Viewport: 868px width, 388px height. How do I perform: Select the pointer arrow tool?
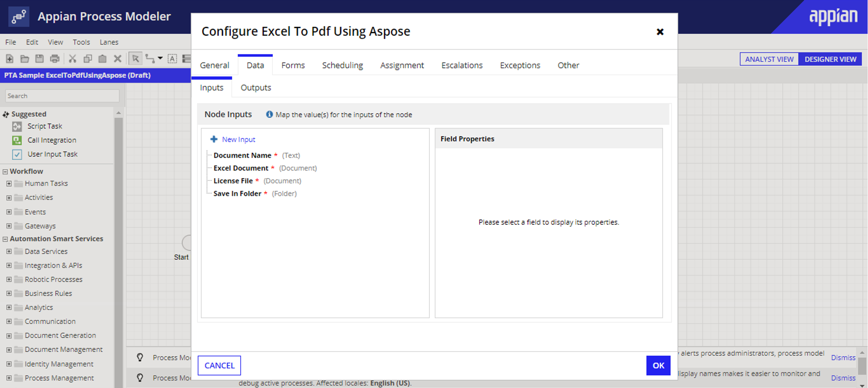tap(135, 59)
